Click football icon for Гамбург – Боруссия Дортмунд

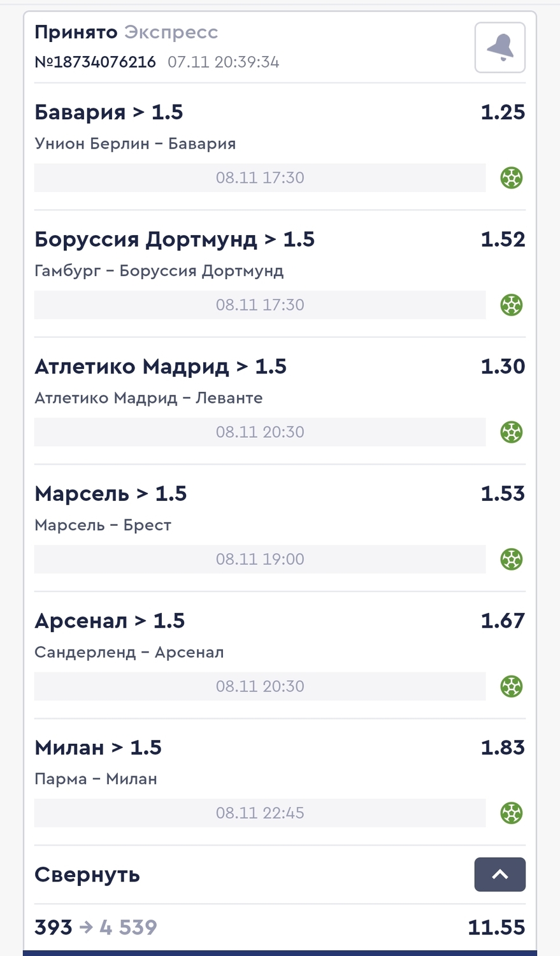(x=512, y=305)
